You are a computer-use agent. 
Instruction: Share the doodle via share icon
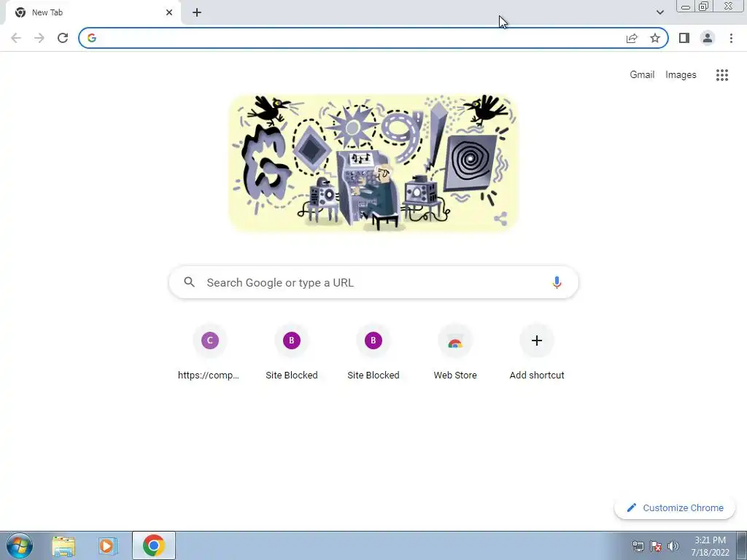[x=500, y=219]
